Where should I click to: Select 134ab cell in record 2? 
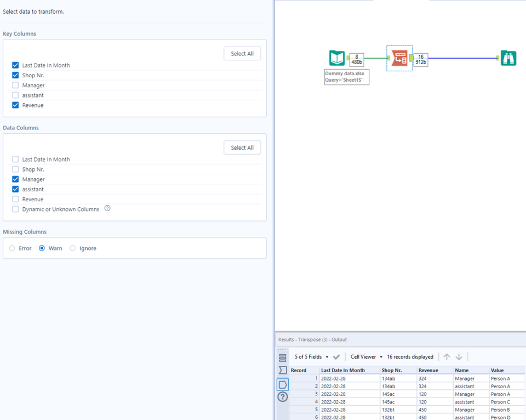tap(398, 387)
